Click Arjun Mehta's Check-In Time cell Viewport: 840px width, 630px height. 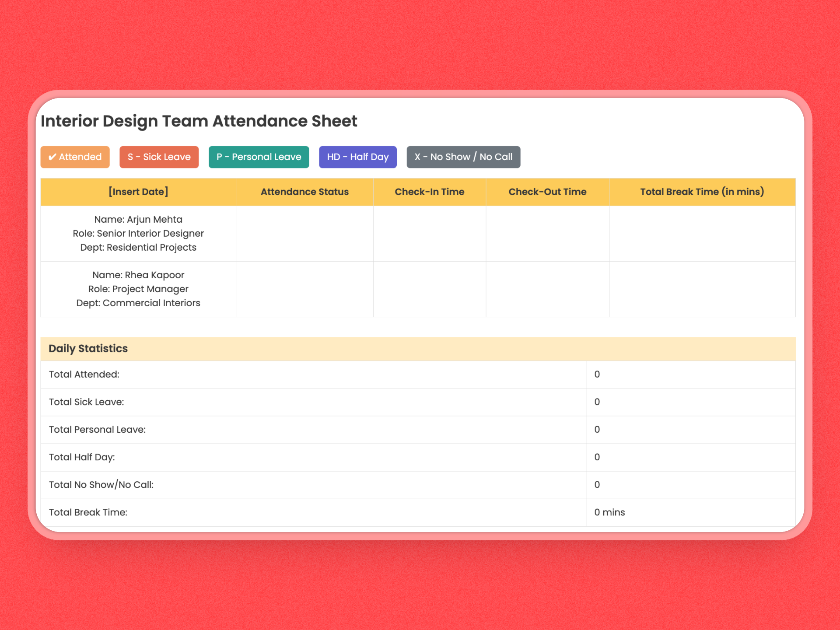(430, 234)
